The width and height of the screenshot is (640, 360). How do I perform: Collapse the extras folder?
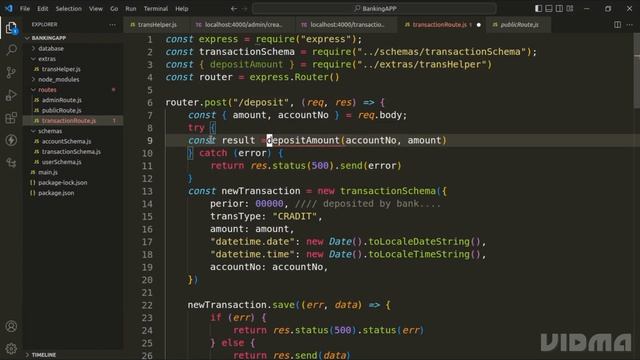click(x=73, y=59)
